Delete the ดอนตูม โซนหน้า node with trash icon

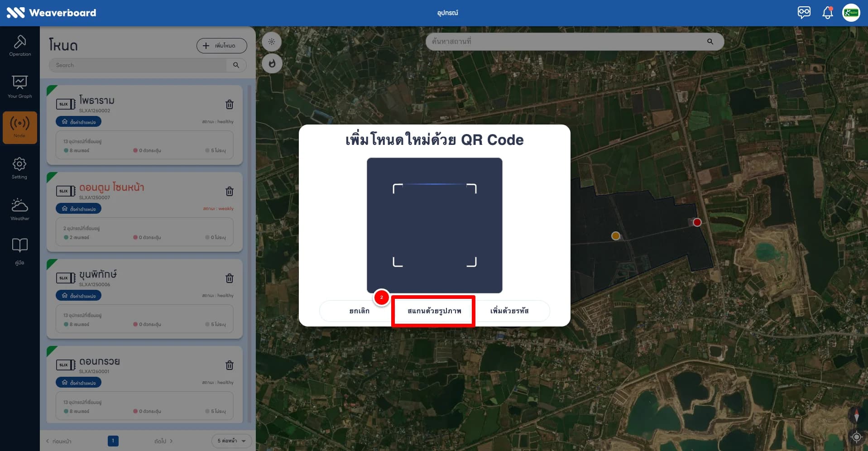(230, 192)
